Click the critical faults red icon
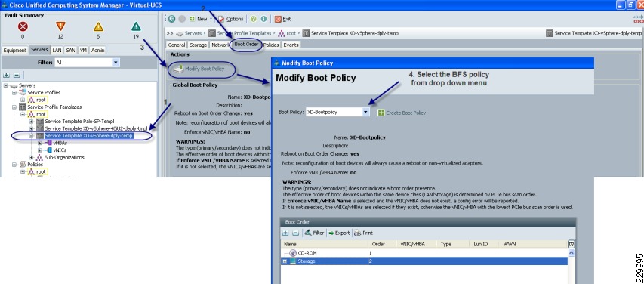This screenshot has height=284, width=644. click(23, 26)
